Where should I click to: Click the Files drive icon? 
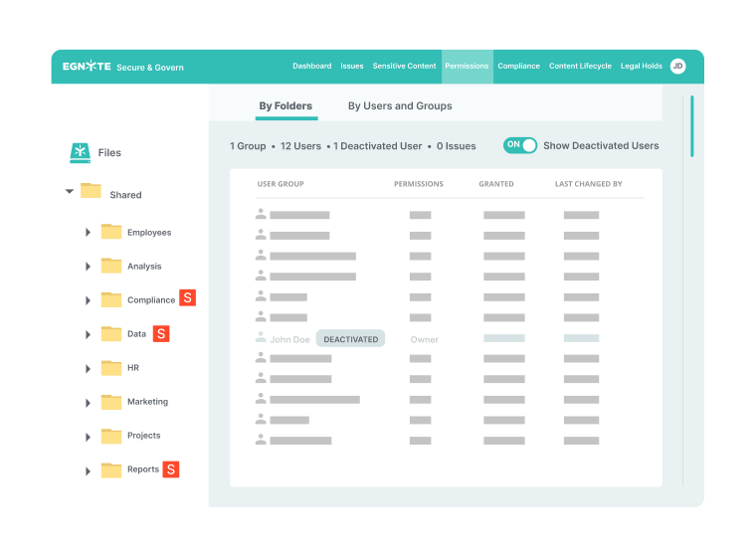pos(81,153)
